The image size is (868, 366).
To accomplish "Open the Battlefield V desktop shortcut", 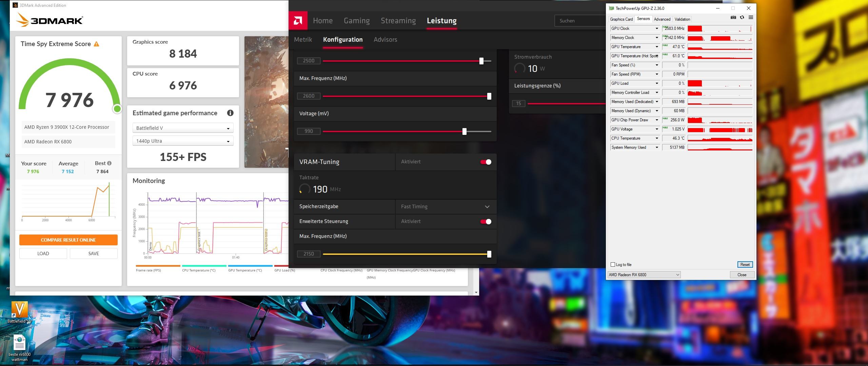I will [x=19, y=309].
